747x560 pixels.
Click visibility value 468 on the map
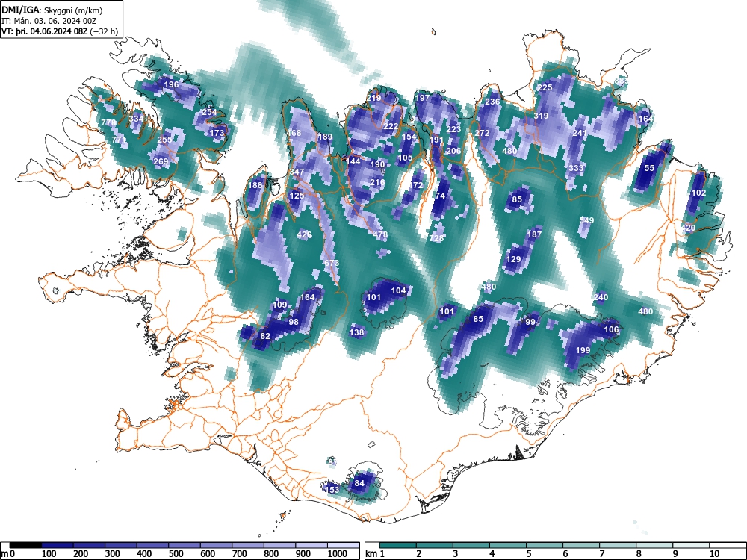pyautogui.click(x=294, y=133)
